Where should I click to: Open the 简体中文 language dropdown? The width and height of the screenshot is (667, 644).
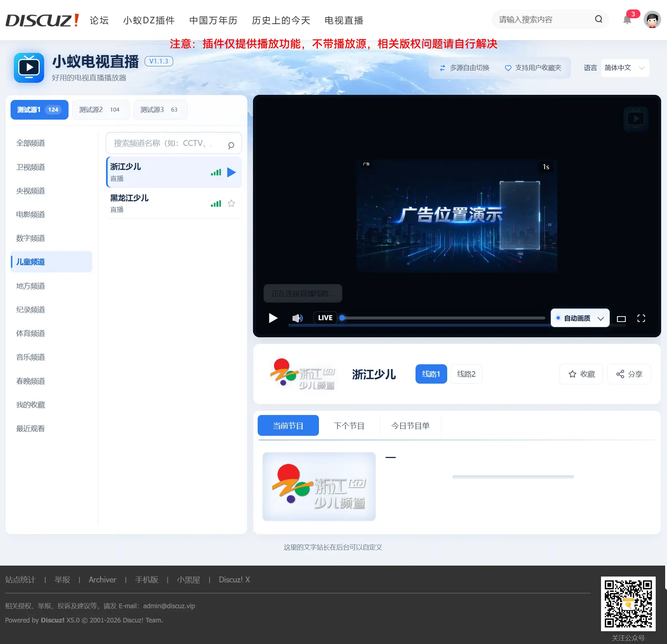(625, 68)
